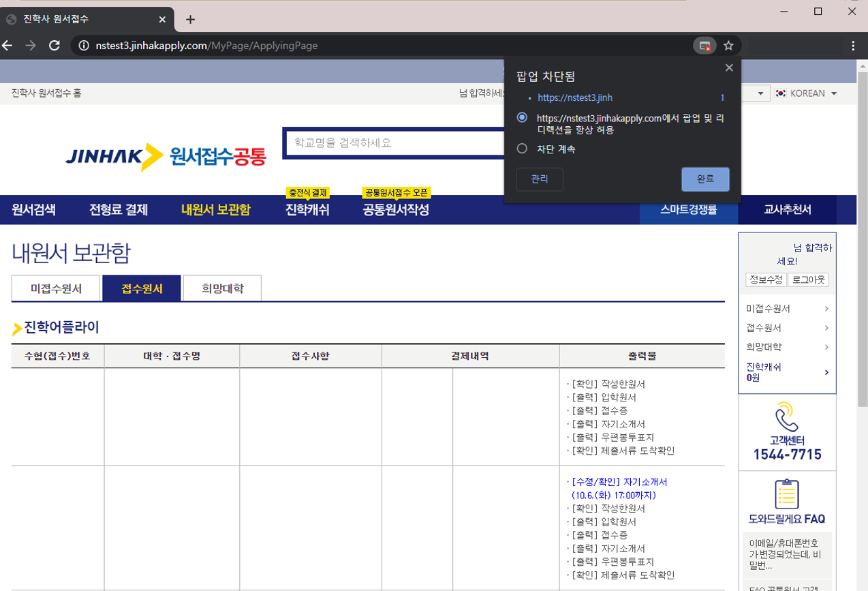The width and height of the screenshot is (868, 591).
Task: Open the 교사추천서 menu
Action: 788,210
